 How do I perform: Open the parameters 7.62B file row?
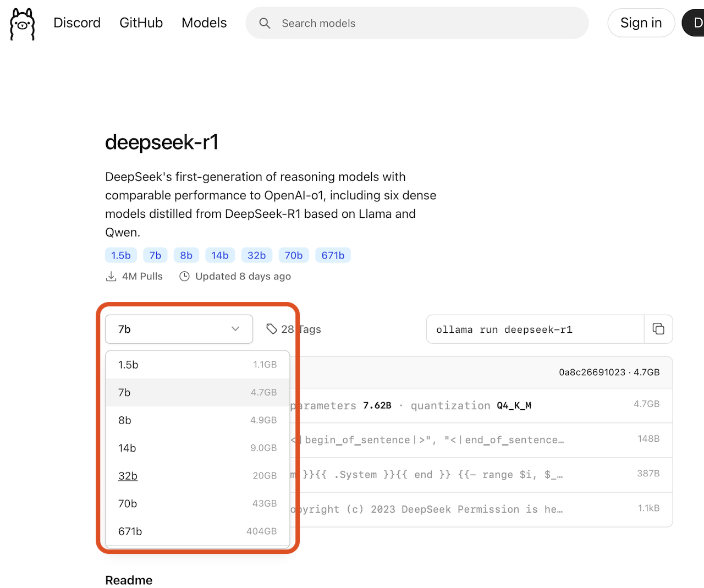[x=481, y=405]
